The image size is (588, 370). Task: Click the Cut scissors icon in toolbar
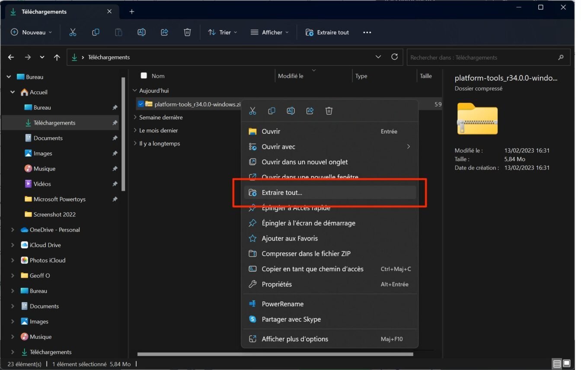(x=73, y=32)
